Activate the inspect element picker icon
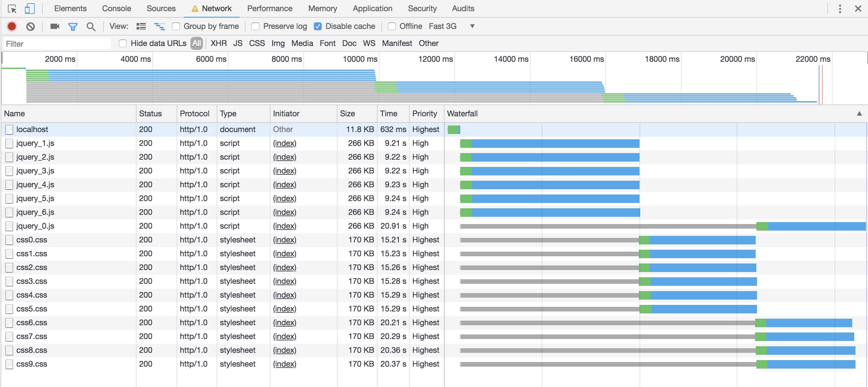The width and height of the screenshot is (868, 387). point(12,9)
